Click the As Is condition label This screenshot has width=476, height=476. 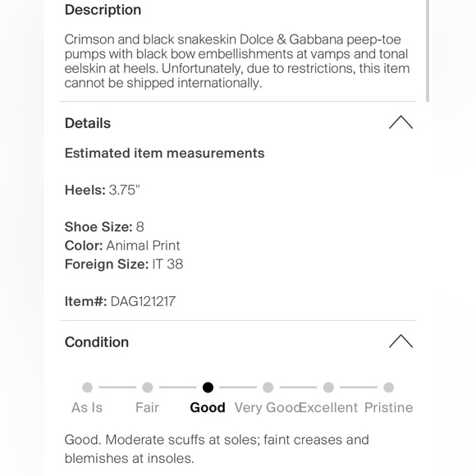[x=87, y=408]
